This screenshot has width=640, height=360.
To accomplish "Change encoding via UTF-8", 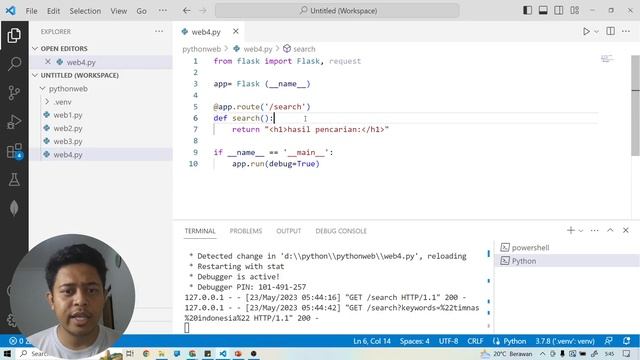I will [448, 341].
